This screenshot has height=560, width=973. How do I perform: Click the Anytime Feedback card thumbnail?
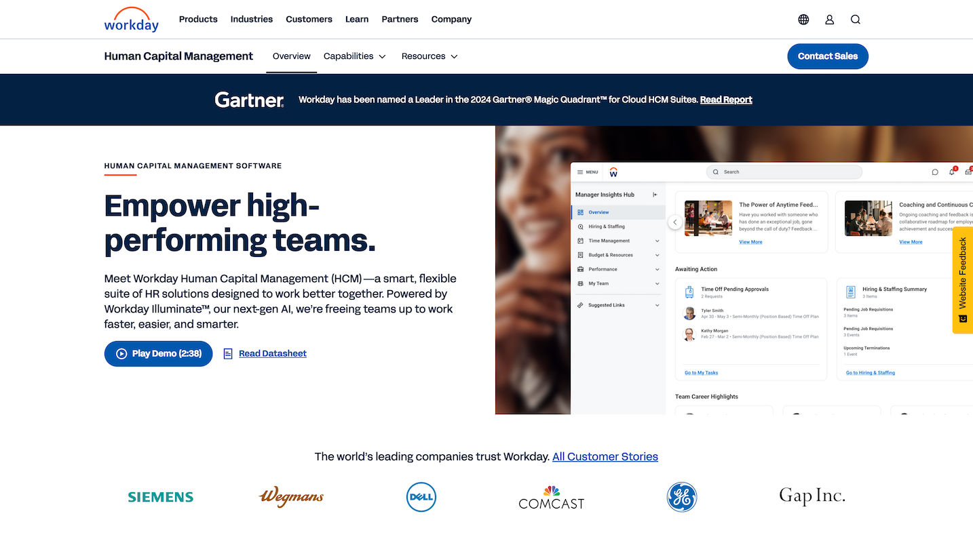(x=708, y=218)
